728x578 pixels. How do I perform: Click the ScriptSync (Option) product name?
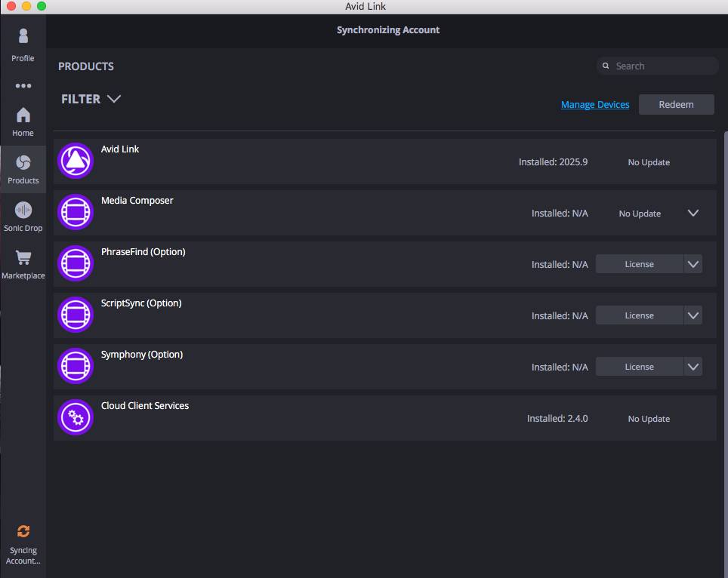(141, 303)
